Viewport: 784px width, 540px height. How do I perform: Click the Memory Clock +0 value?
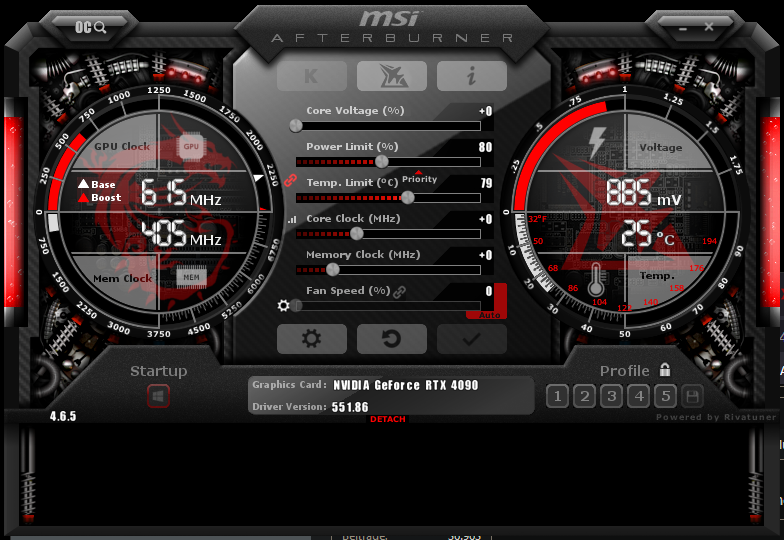click(486, 255)
